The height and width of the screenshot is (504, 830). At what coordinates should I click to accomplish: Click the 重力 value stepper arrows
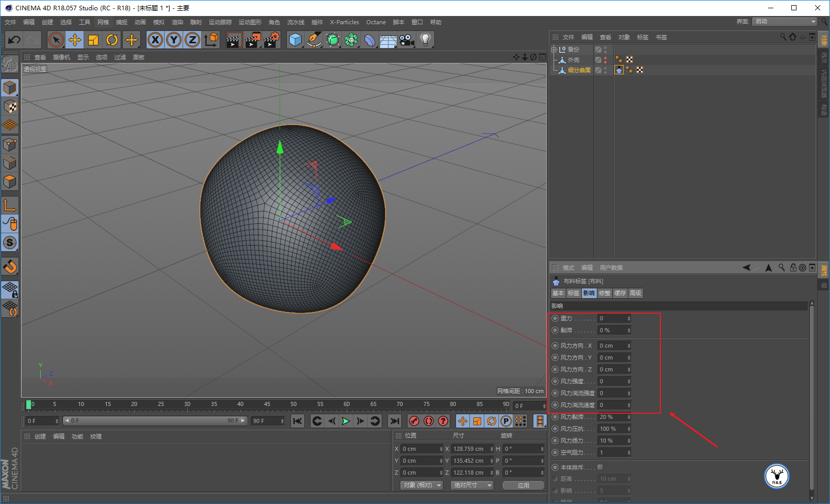[x=629, y=318]
